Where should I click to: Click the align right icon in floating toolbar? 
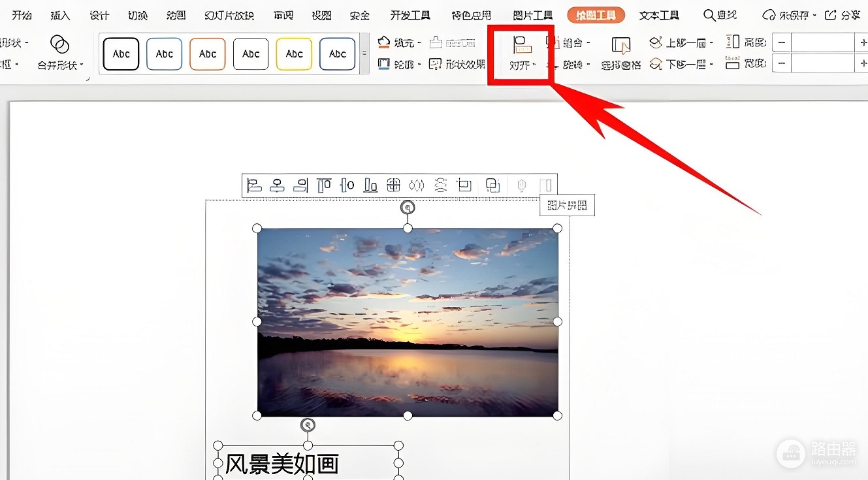pos(300,185)
